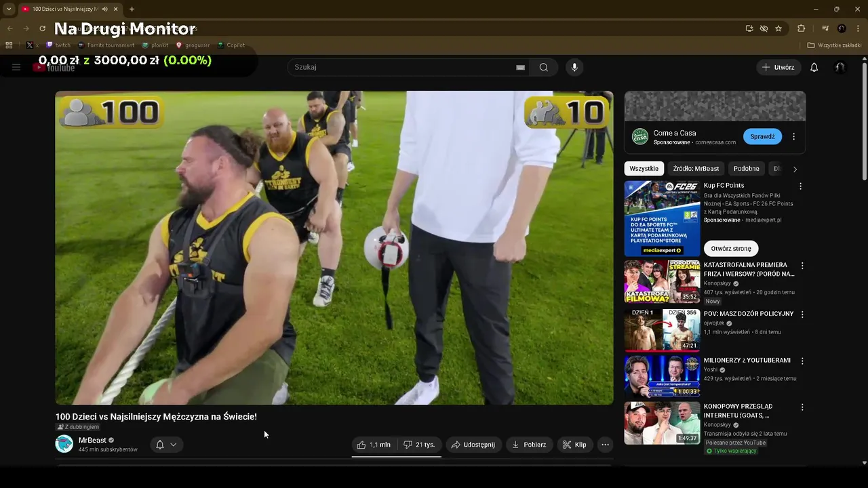The height and width of the screenshot is (488, 868).
Task: Click the Pobierz download button
Action: tap(529, 445)
